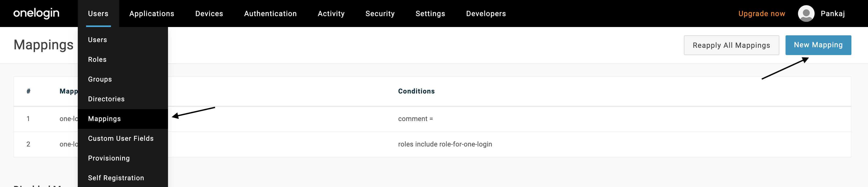Select Roles in the dropdown
Screen dimensions: 868x187
pyautogui.click(x=123, y=59)
